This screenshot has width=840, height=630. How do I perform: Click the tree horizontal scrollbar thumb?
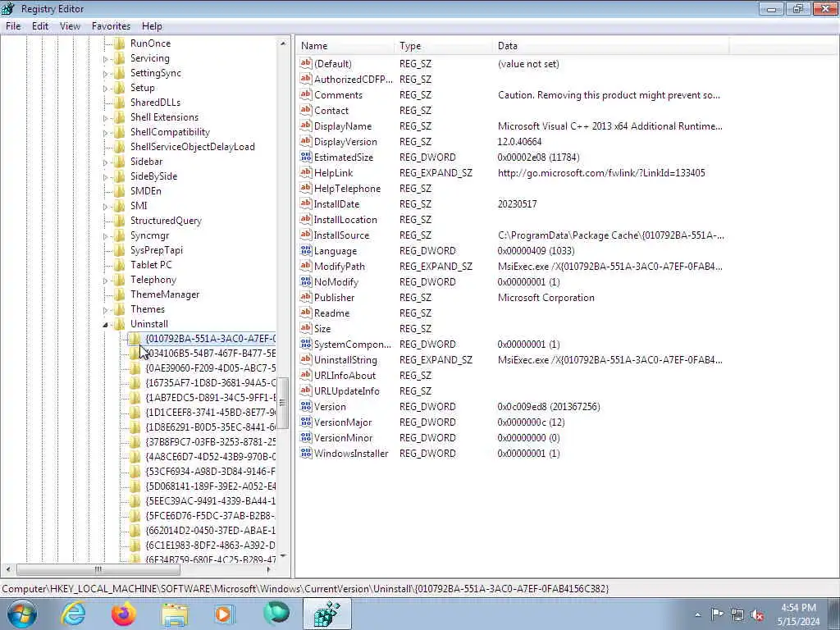pos(98,569)
